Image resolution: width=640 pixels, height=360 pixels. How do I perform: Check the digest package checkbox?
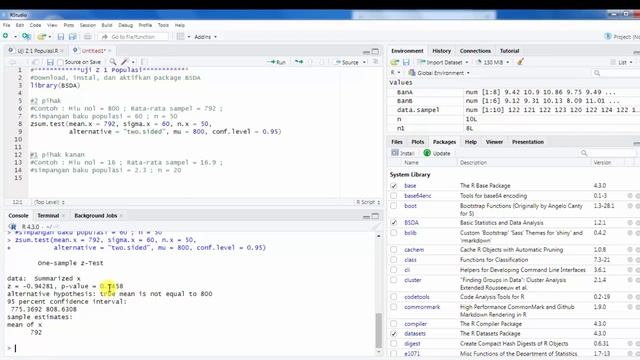[393, 344]
